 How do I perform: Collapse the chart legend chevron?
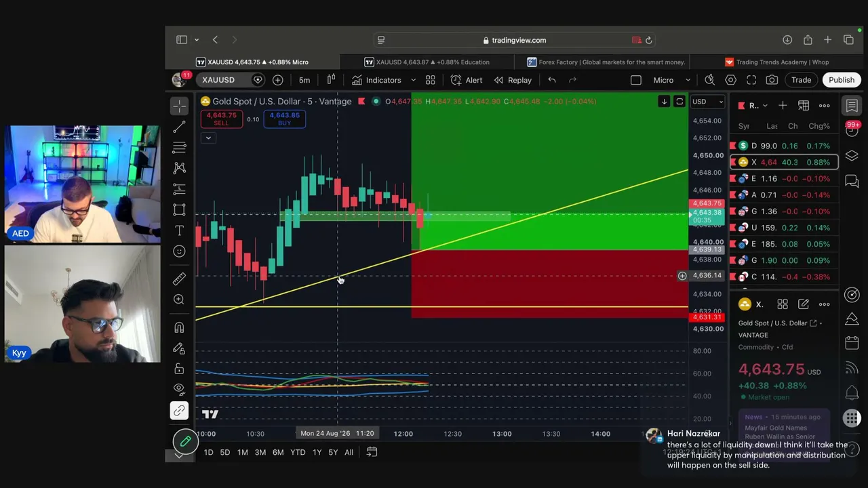208,138
